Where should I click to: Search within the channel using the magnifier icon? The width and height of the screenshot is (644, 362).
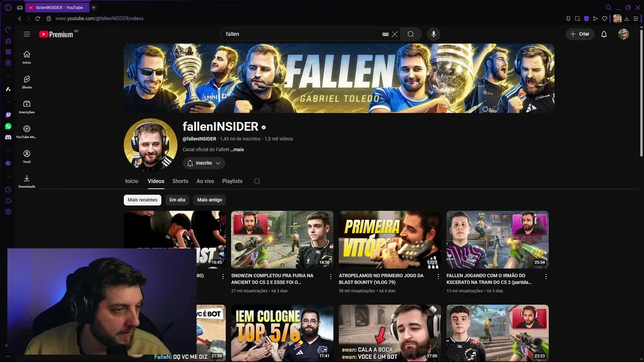point(257,182)
